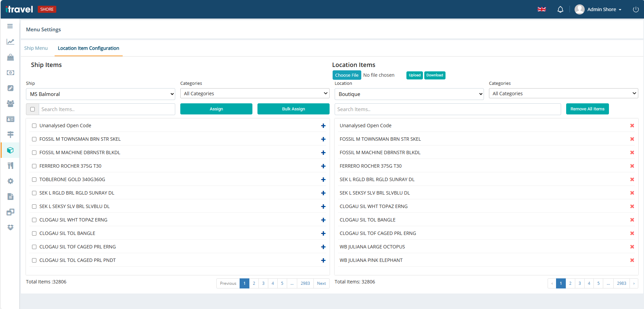This screenshot has width=644, height=309.
Task: Expand the Location dropdown showing Boutique
Action: [x=409, y=94]
